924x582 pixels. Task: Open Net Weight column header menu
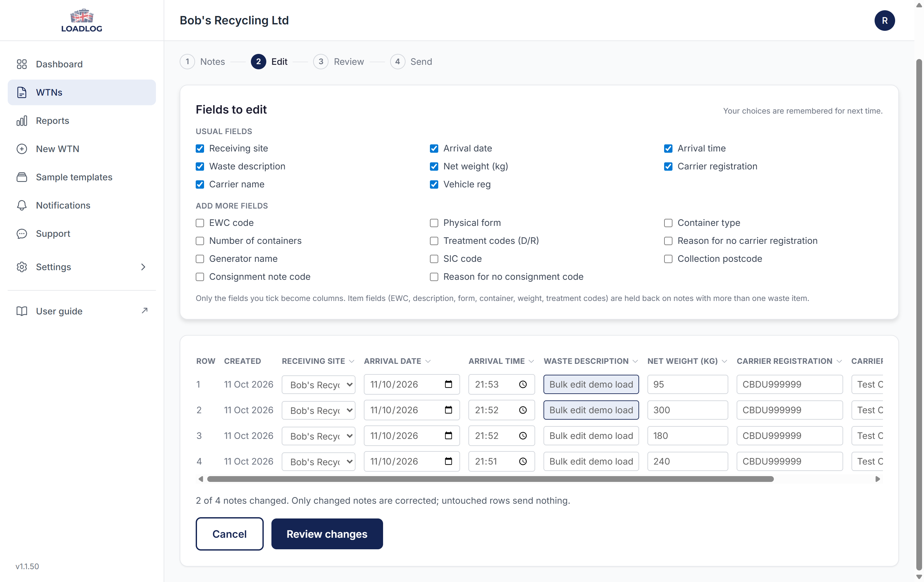[724, 361]
